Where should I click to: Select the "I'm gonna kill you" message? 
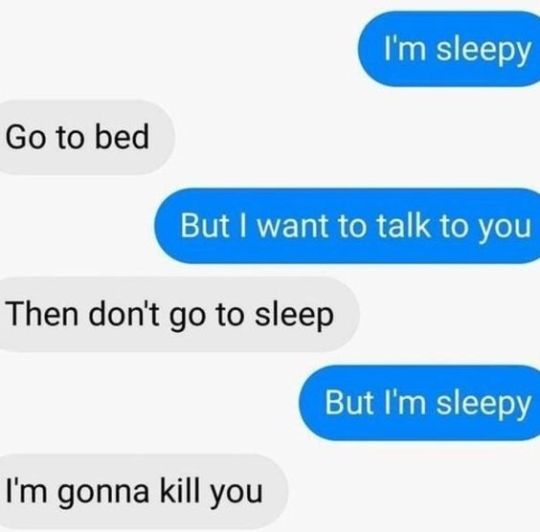click(x=144, y=491)
